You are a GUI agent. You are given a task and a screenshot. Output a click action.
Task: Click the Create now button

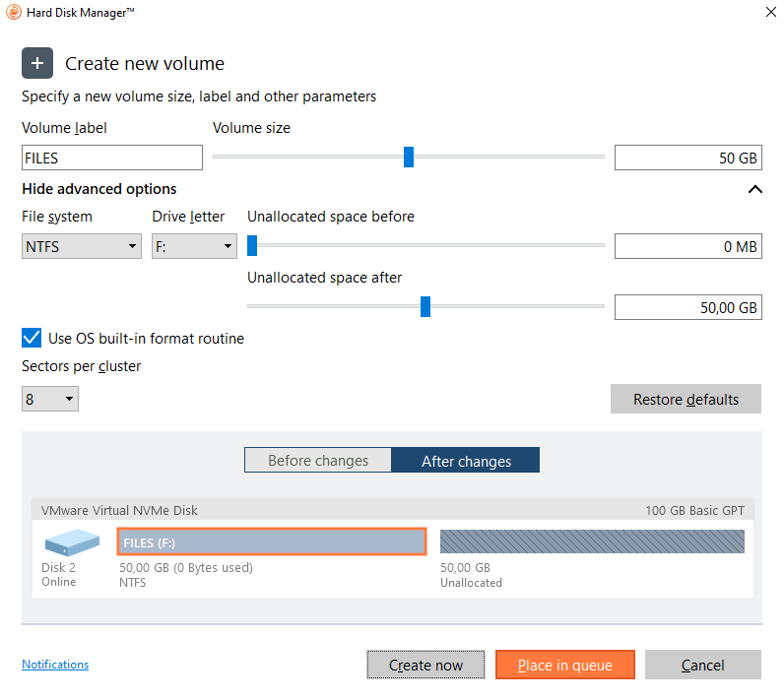[x=425, y=666]
